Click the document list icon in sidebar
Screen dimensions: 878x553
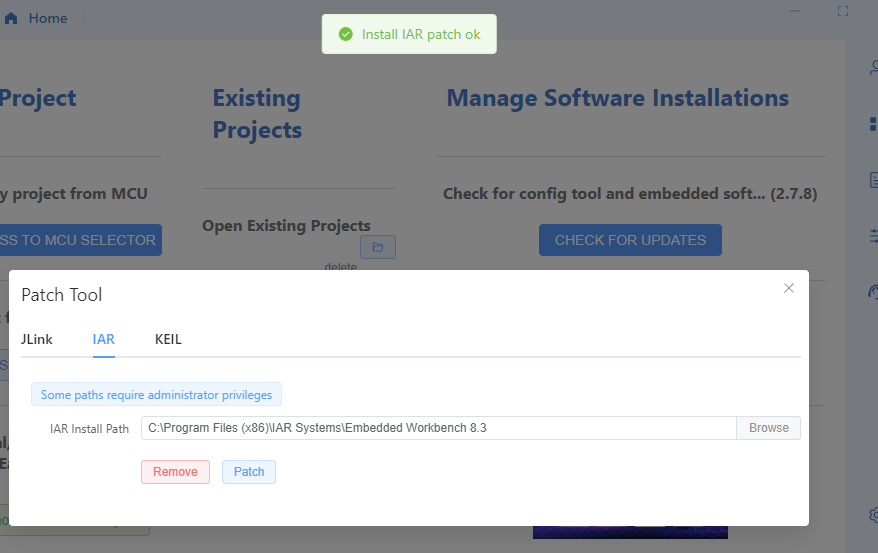[x=872, y=180]
